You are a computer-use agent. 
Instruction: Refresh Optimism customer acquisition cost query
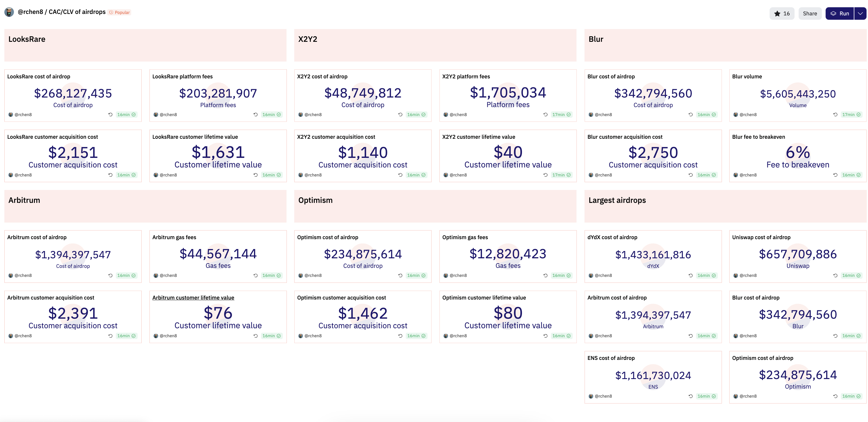400,336
